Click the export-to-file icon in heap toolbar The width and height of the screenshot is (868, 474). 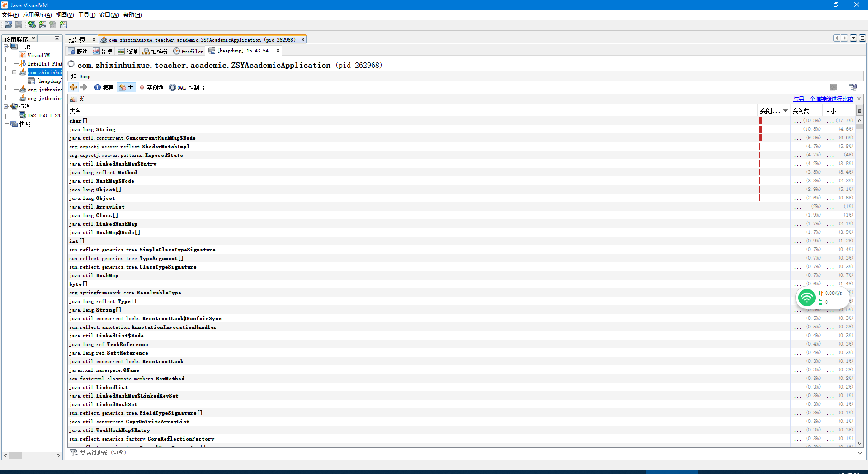853,87
